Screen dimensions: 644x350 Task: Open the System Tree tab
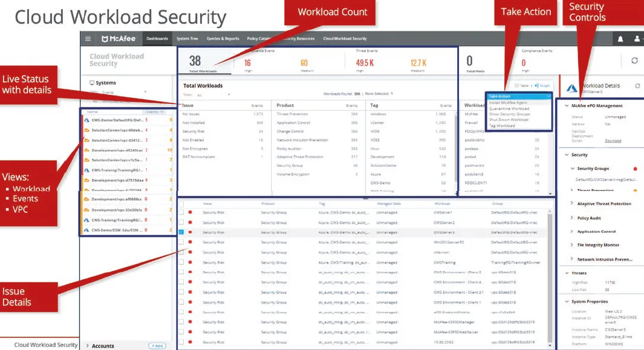[x=187, y=39]
